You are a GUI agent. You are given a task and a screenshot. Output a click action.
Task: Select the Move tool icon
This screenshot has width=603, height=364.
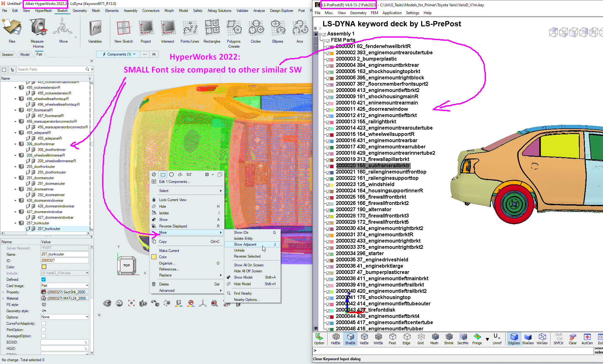[62, 26]
